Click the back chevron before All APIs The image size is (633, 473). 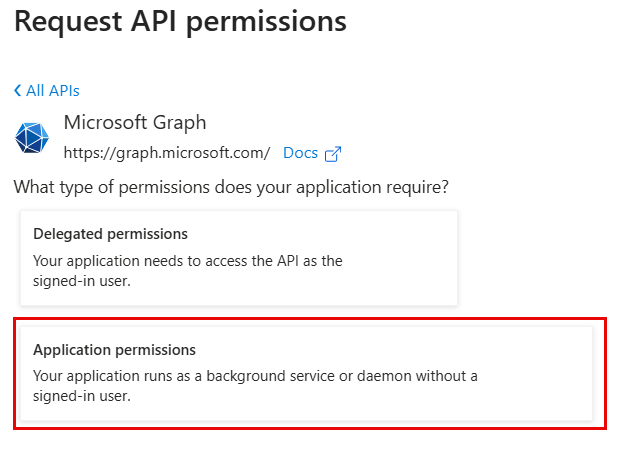coord(18,91)
